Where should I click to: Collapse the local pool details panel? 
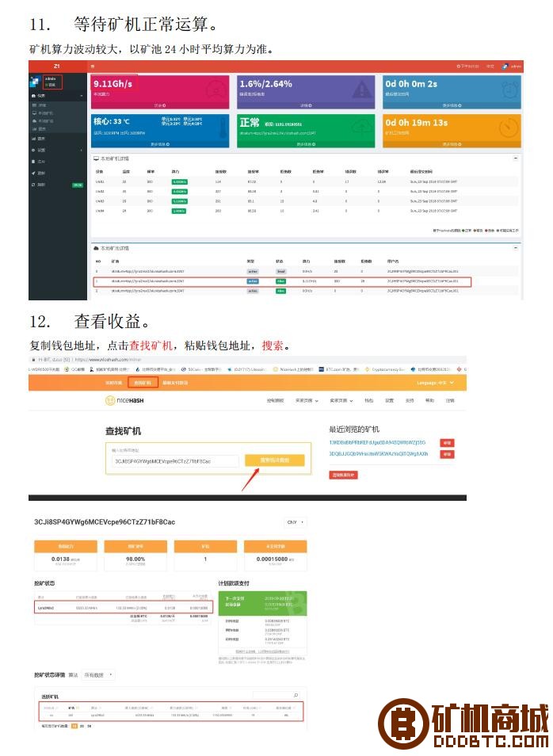point(516,248)
